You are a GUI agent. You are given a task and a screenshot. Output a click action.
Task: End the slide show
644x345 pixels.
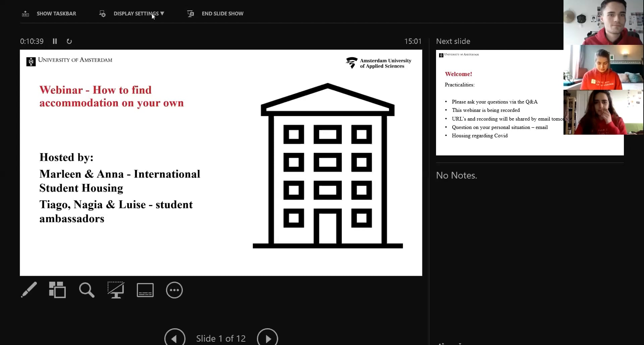point(222,14)
